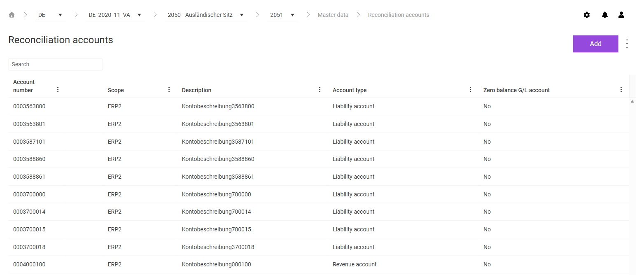Click the Revenue account type cell
The image size is (644, 275).
(x=355, y=264)
